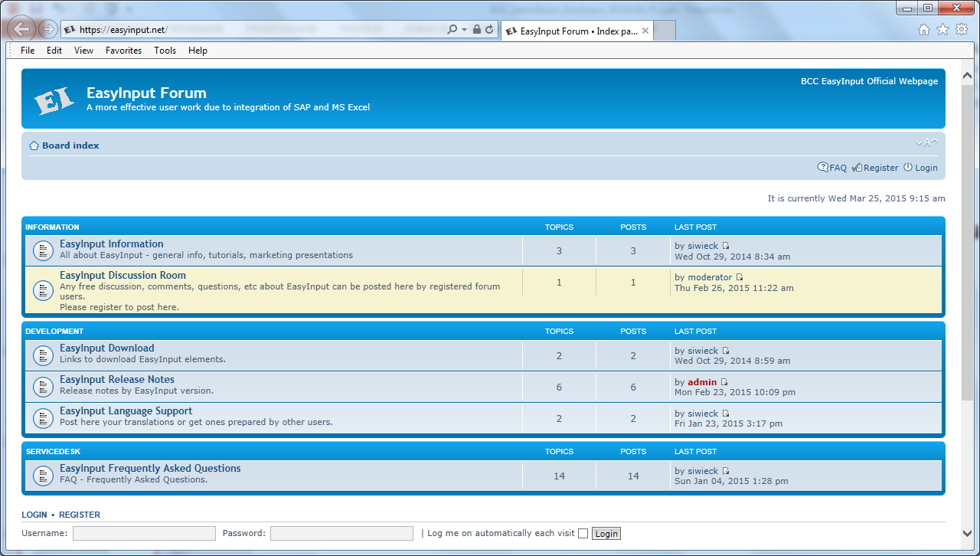Open the admin user profile link
The image size is (980, 556).
click(x=702, y=382)
